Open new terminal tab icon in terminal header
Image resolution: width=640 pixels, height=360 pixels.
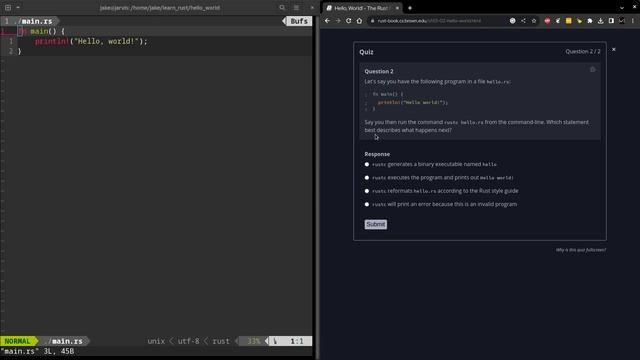pos(8,7)
